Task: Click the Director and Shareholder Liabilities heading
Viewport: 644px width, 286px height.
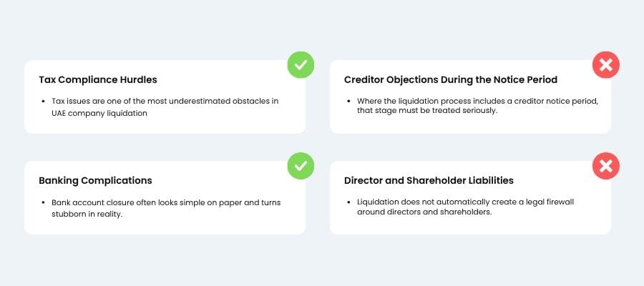Action: [x=429, y=181]
